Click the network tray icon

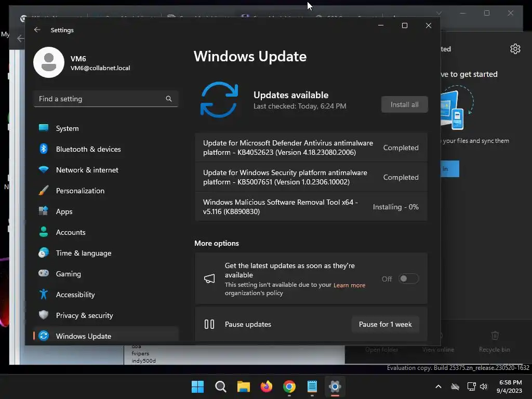pyautogui.click(x=471, y=387)
